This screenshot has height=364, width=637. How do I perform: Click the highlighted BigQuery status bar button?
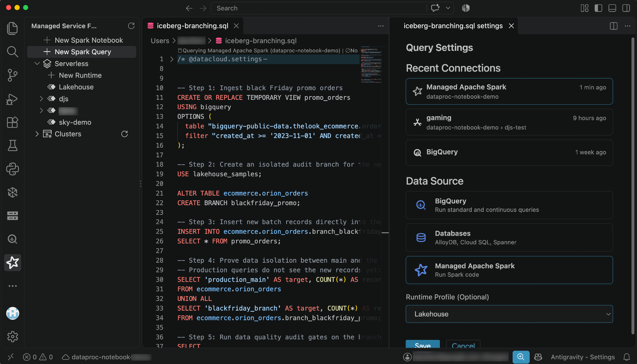(x=521, y=357)
